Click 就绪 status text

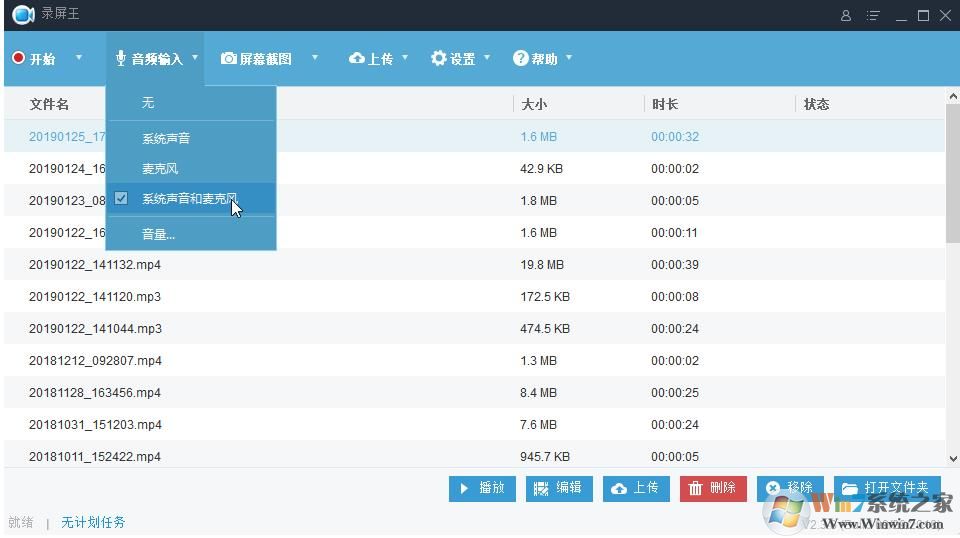21,522
